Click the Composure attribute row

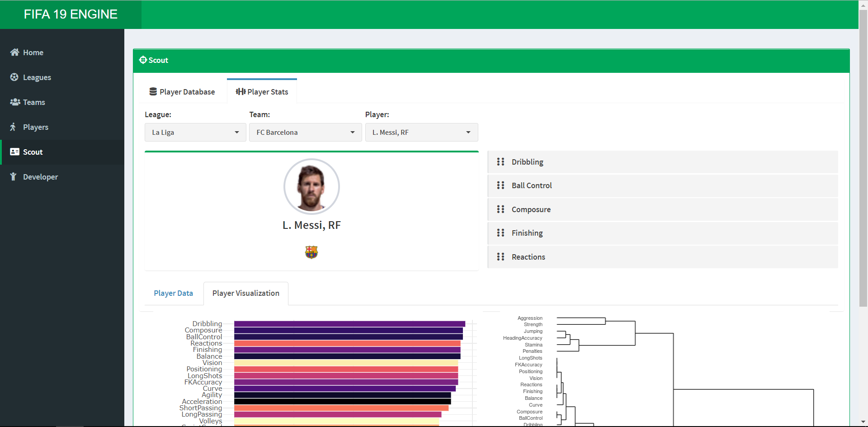[663, 209]
